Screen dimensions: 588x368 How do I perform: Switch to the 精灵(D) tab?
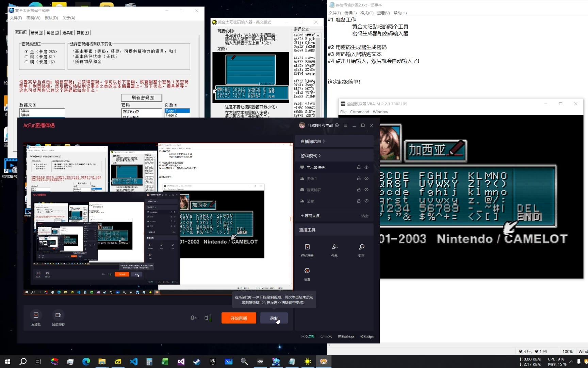coord(37,33)
